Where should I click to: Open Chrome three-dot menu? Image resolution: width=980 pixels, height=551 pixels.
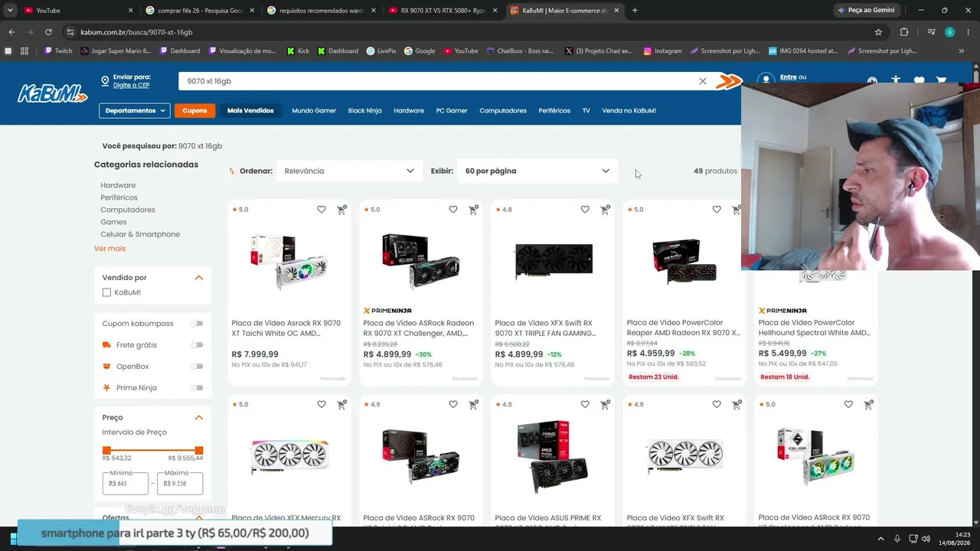click(968, 32)
